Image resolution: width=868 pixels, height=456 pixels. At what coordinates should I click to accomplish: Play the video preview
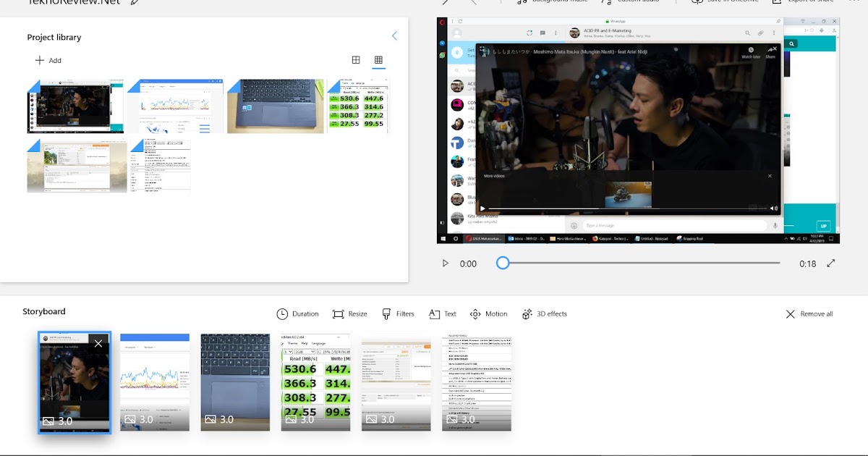click(446, 263)
